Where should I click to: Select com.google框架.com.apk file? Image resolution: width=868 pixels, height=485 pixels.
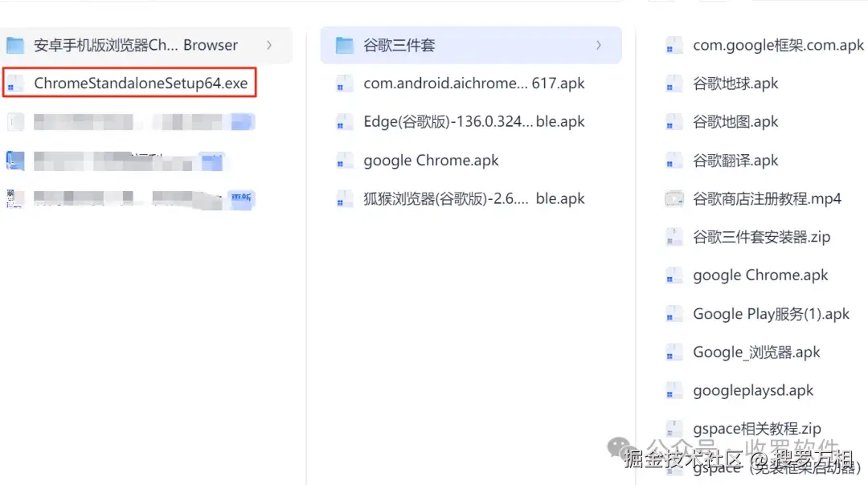tap(764, 45)
